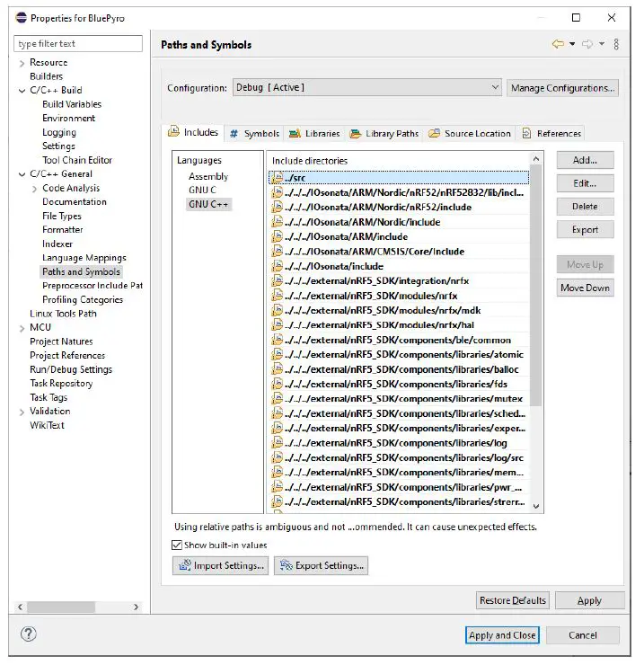The width and height of the screenshot is (644, 665).
Task: Click folder icon of libraries/mutex entry
Action: click(x=277, y=398)
